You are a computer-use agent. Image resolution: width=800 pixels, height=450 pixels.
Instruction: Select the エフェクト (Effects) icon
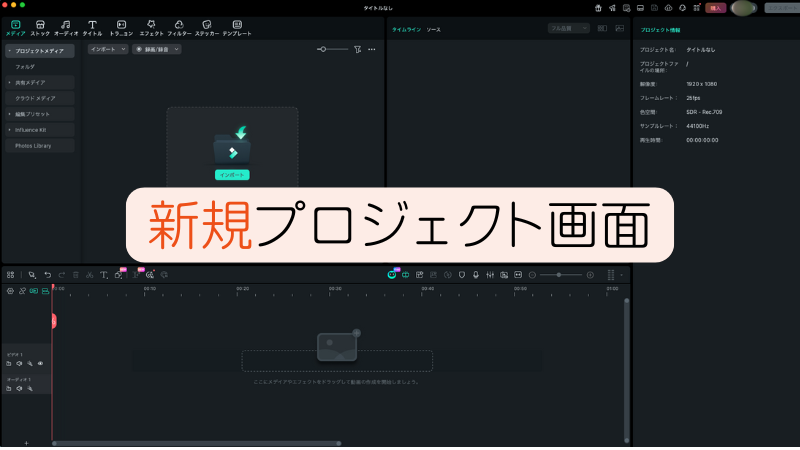pos(151,27)
